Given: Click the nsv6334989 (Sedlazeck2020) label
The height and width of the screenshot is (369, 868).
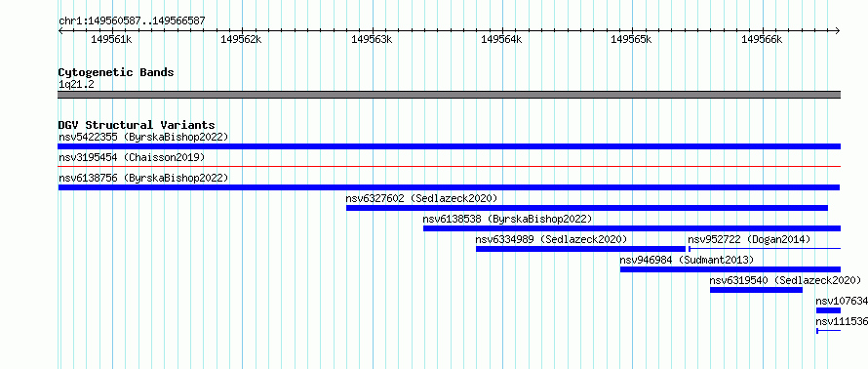Looking at the screenshot, I should click(551, 239).
